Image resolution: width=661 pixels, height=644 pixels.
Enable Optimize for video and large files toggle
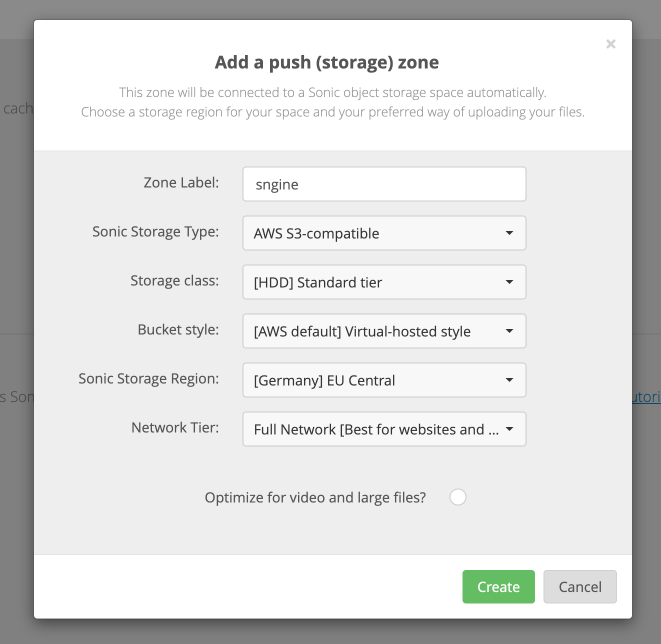457,497
